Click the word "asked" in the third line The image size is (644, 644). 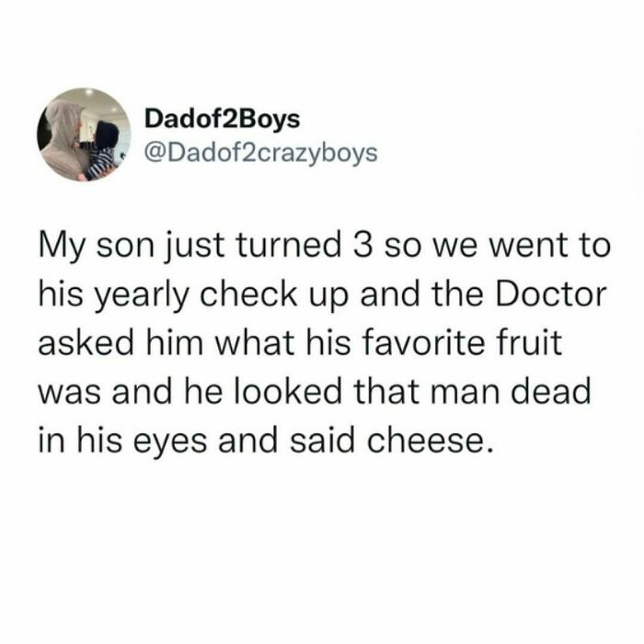pyautogui.click(x=86, y=342)
